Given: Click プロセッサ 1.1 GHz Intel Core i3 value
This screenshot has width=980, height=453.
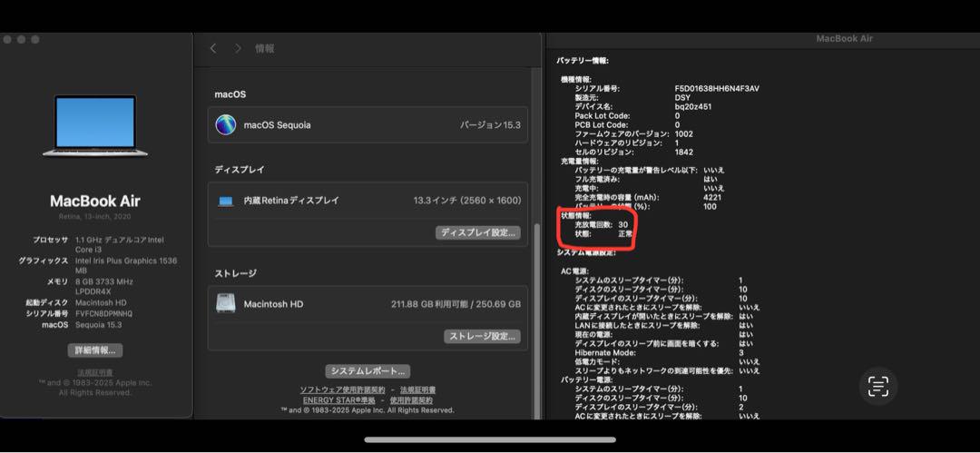Looking at the screenshot, I should click(120, 244).
